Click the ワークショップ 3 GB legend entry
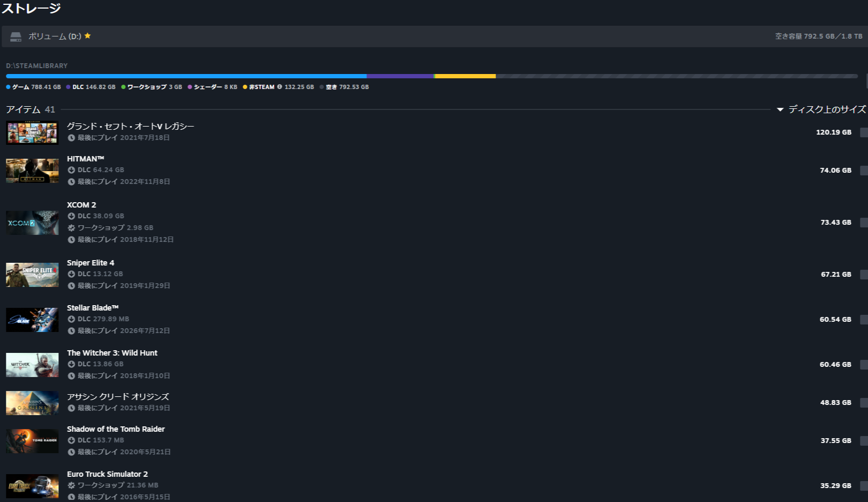 coord(152,87)
